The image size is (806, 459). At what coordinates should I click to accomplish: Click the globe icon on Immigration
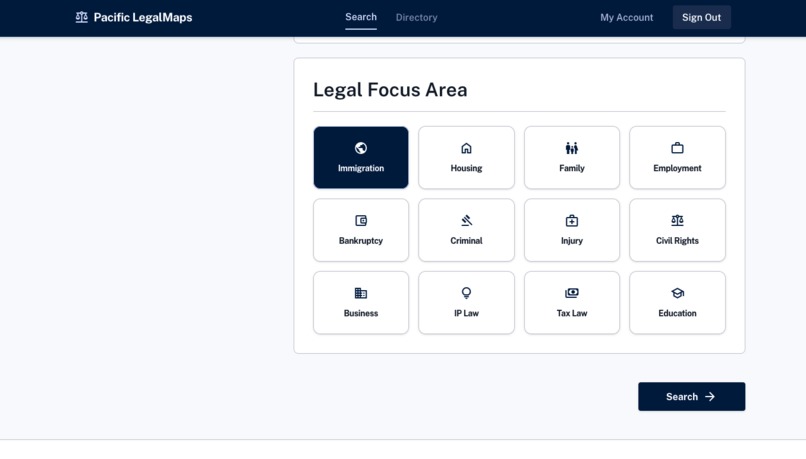point(361,148)
